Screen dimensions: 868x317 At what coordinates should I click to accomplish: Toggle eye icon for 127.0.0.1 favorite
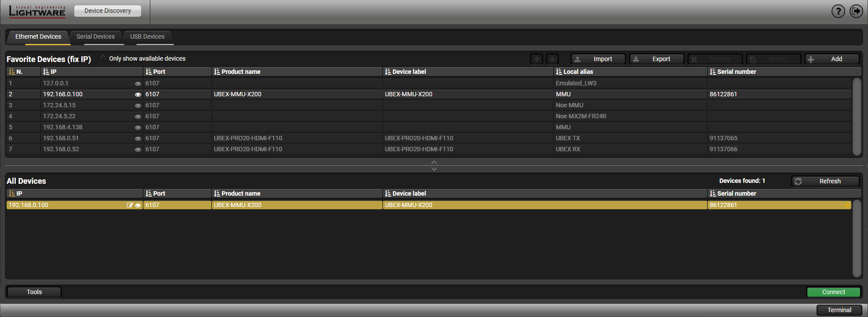pos(138,84)
